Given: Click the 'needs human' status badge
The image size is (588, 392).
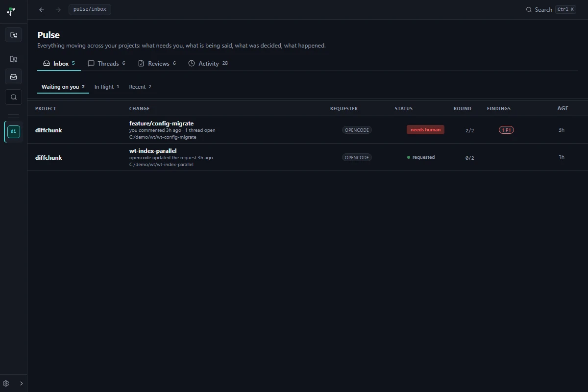Looking at the screenshot, I should tap(425, 130).
